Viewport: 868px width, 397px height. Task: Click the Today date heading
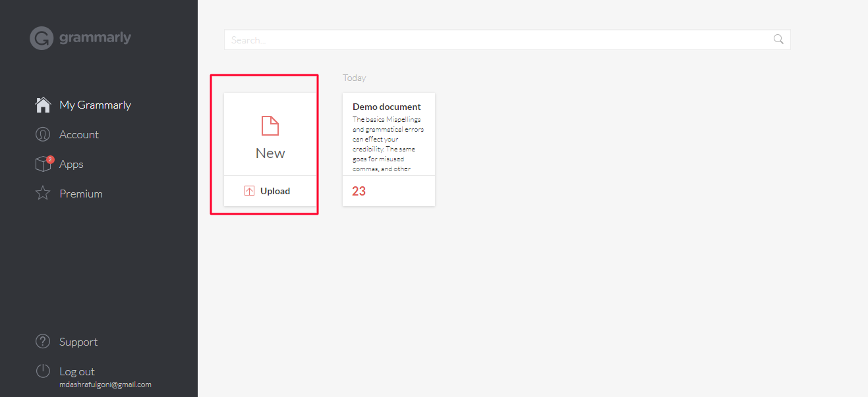pyautogui.click(x=355, y=78)
